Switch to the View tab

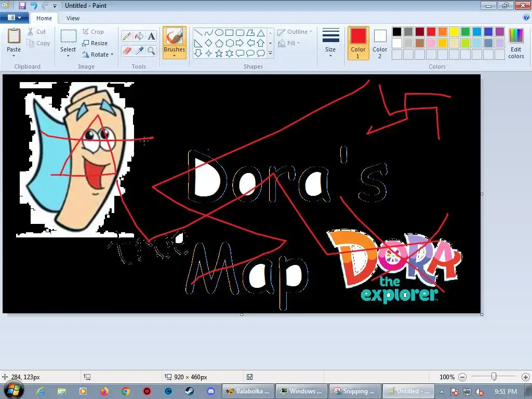tap(73, 18)
